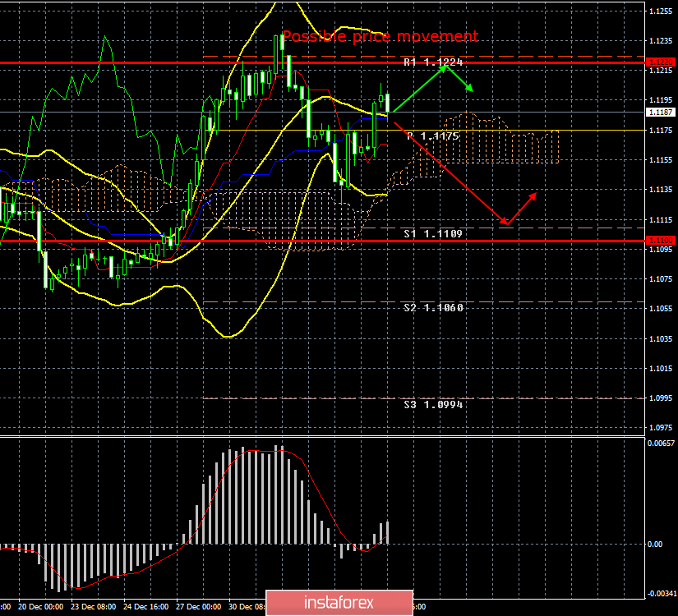This screenshot has height=616, width=678.
Task: Select the S2 1.1060 support label
Action: pos(433,308)
